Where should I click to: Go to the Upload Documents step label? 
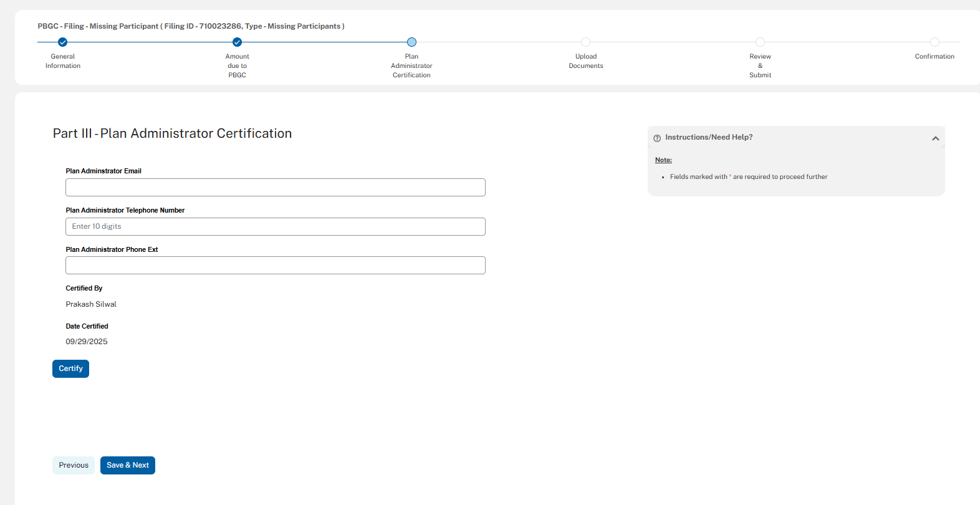(x=586, y=61)
